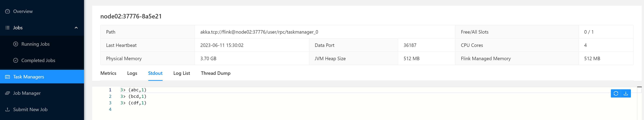This screenshot has height=120, width=644.
Task: Show the Thread Dump tab
Action: click(x=215, y=73)
